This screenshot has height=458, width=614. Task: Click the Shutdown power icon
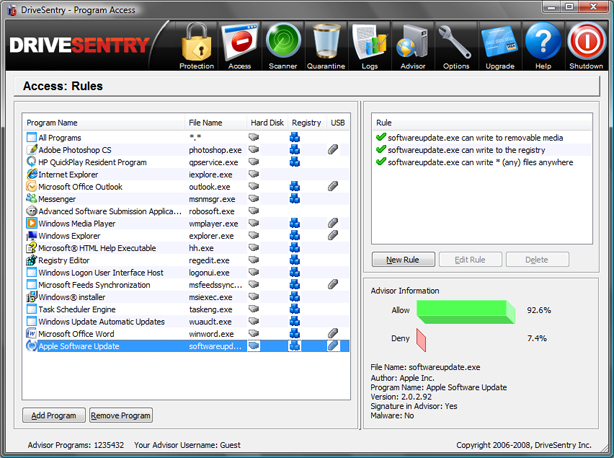(586, 46)
